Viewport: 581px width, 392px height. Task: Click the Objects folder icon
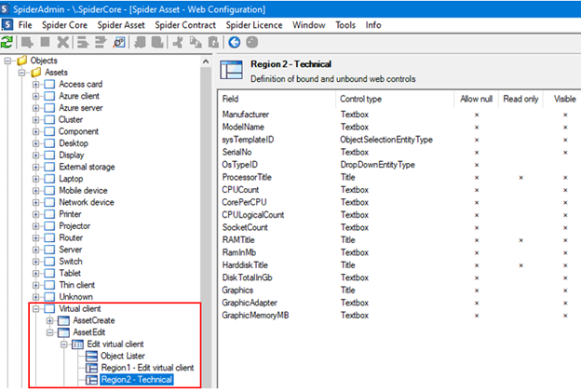[22, 60]
